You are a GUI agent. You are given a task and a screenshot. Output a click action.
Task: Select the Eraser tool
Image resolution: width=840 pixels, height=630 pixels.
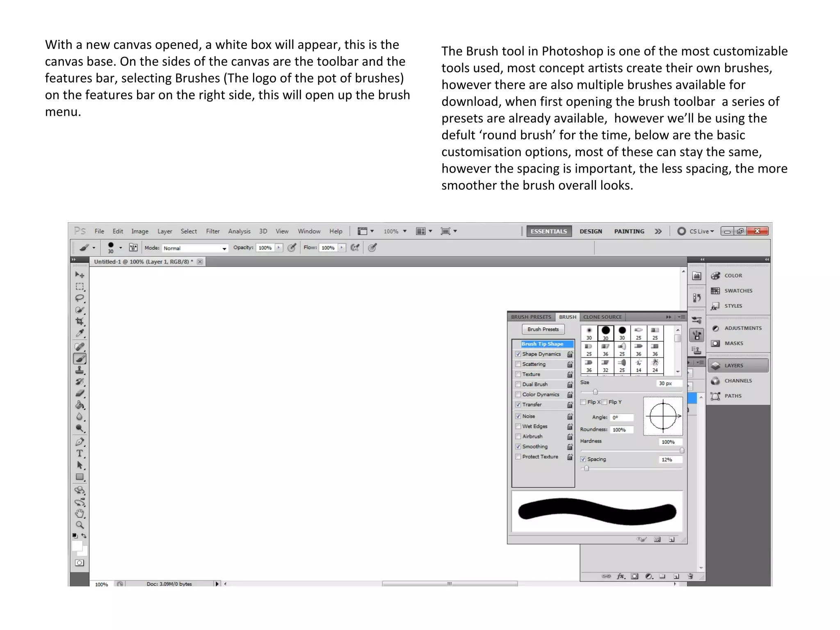(x=80, y=393)
